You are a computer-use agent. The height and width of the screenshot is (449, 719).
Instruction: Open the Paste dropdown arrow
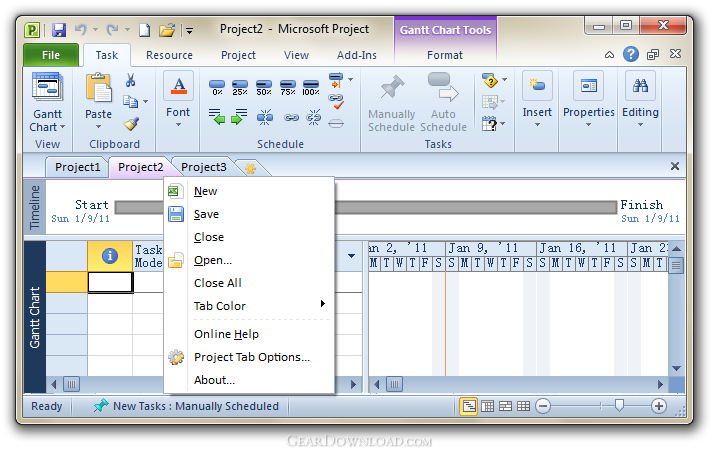(98, 127)
